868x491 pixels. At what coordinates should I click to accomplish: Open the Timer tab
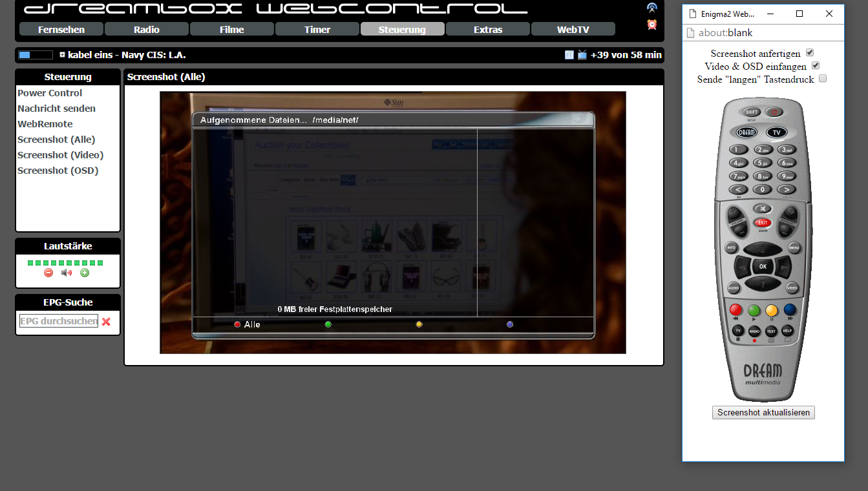(317, 30)
